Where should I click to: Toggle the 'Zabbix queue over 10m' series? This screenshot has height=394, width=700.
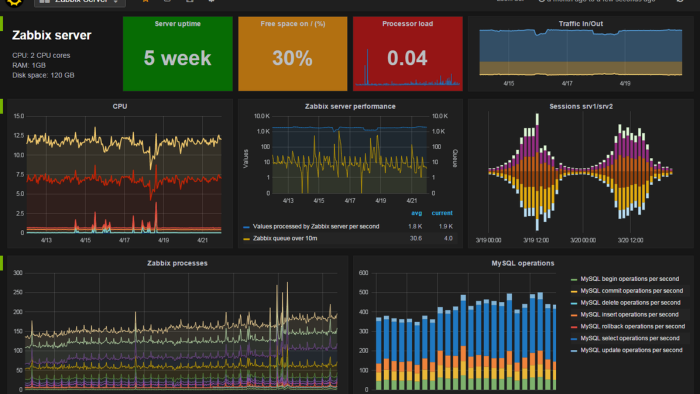click(x=285, y=238)
